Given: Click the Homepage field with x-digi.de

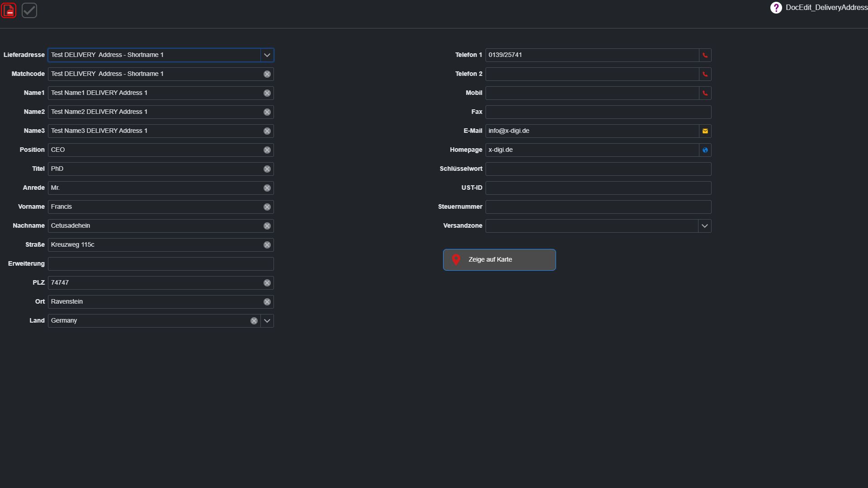Looking at the screenshot, I should [592, 150].
